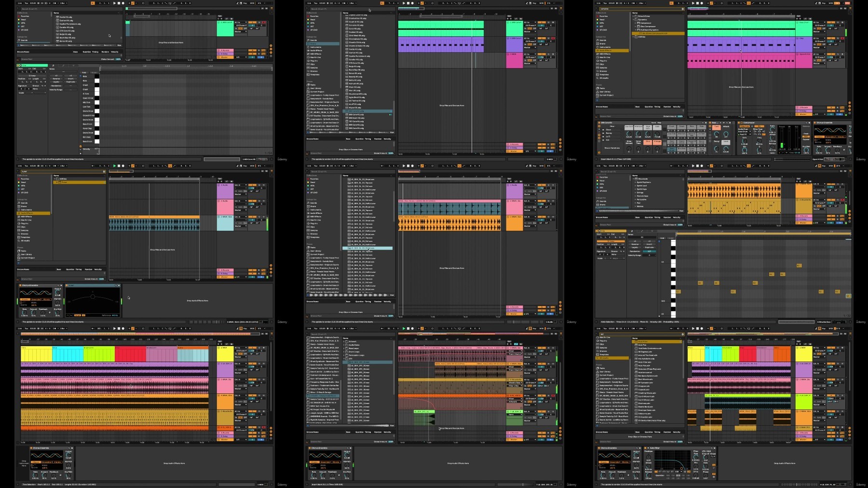Toggle track 1 activator in top-middle screenshot

tap(542, 22)
